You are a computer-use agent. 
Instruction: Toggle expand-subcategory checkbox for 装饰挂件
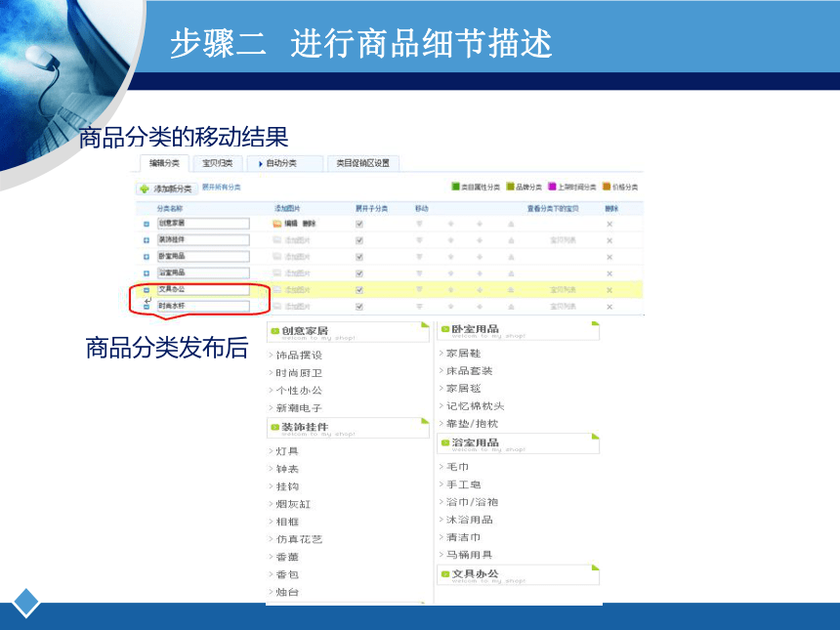[x=359, y=241]
